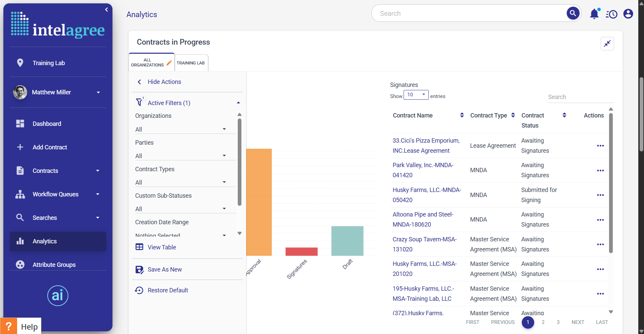Toggle sort on Contract Type column

(x=513, y=115)
